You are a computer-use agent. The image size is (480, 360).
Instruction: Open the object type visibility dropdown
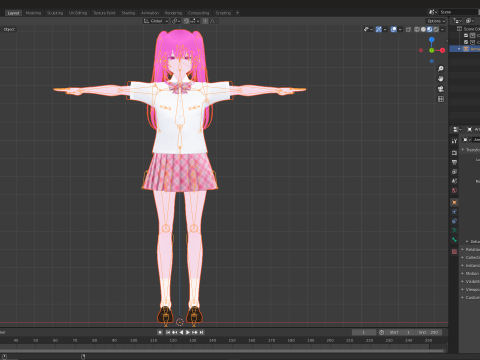click(x=368, y=29)
